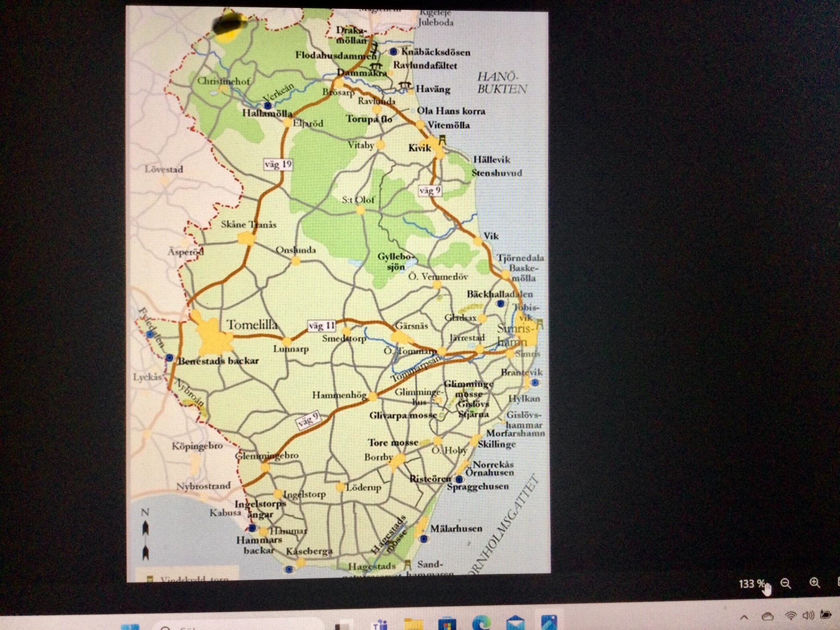Click the Tomelilla label on the map
Viewport: 840px width, 630px height.
(252, 325)
